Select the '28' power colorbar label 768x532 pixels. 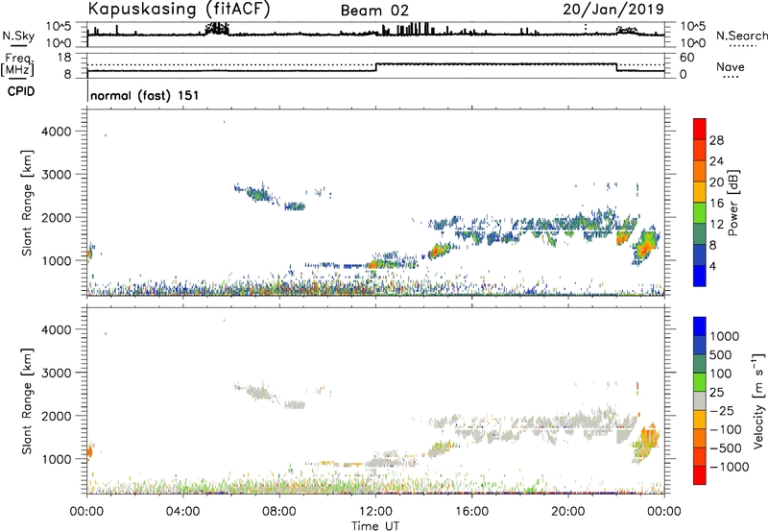[x=716, y=140]
